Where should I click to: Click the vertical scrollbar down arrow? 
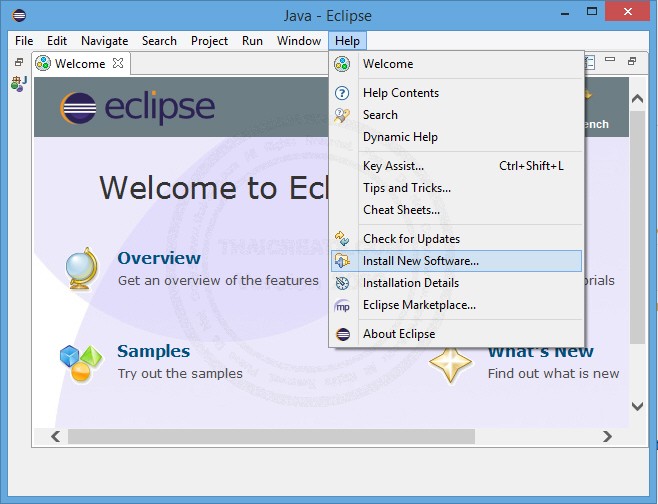[637, 406]
